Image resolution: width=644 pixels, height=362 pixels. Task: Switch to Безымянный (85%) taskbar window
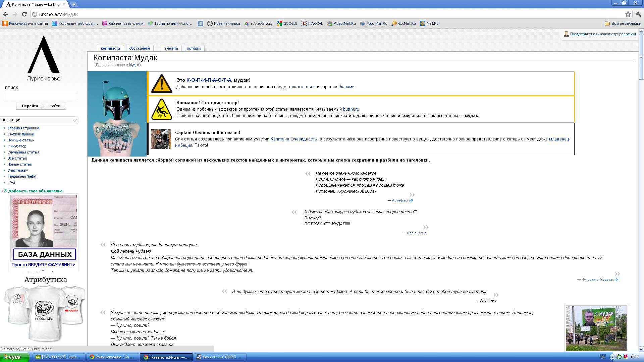(x=220, y=357)
